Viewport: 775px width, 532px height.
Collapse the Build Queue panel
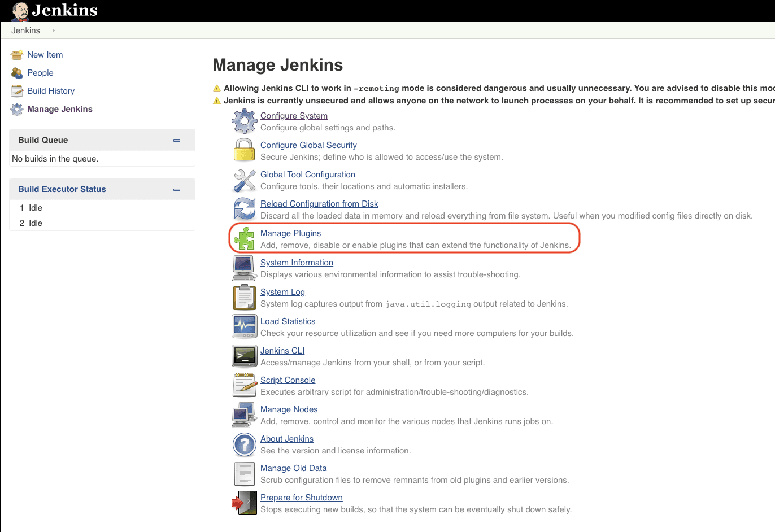[177, 140]
